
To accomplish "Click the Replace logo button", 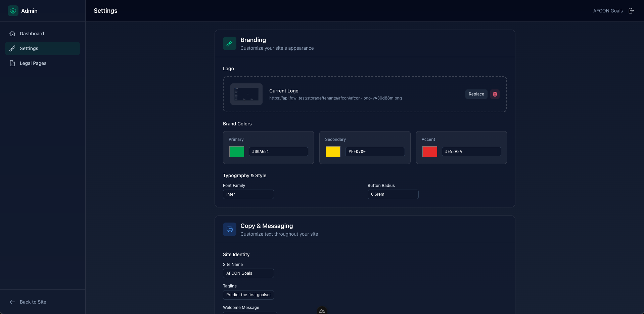I will 476,94.
